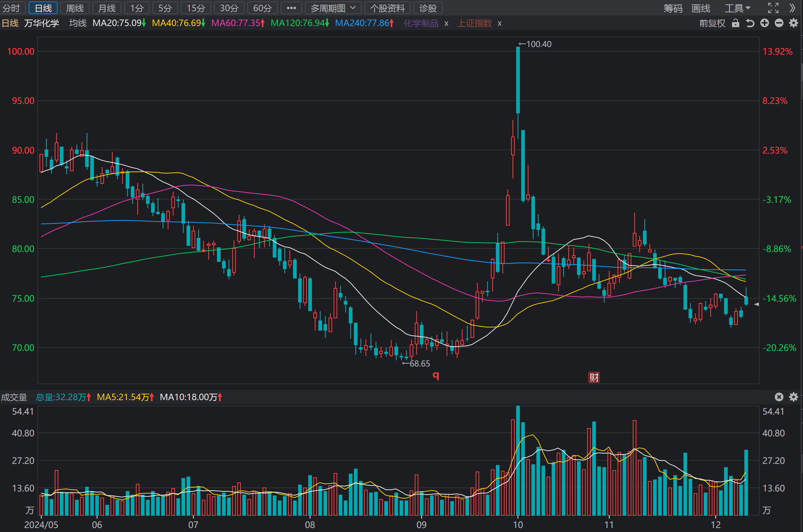Screen dimensions: 803x532
Task: Click the 100.00 price axis label
Action: pyautogui.click(x=21, y=51)
